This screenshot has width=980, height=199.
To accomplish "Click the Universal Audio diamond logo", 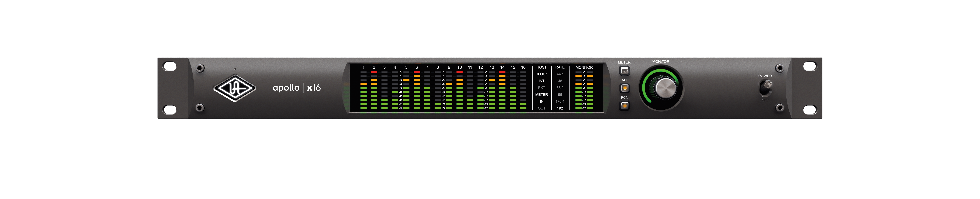I will tap(234, 88).
